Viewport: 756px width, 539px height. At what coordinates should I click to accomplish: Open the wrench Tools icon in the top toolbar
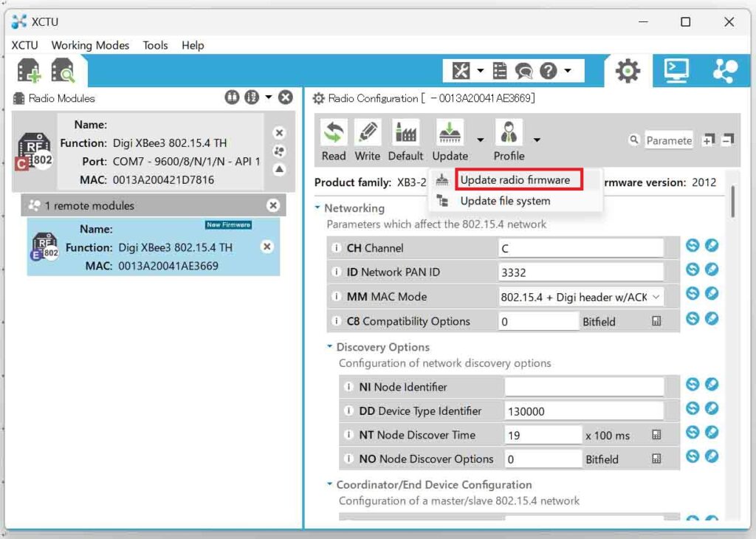point(461,71)
